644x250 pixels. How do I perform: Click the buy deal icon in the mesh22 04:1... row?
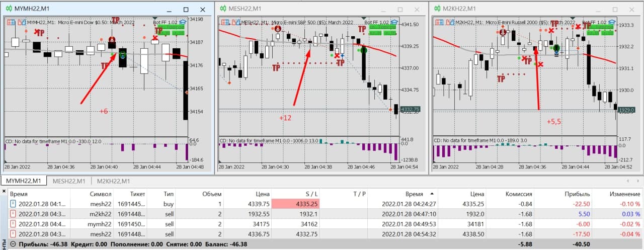pos(12,204)
